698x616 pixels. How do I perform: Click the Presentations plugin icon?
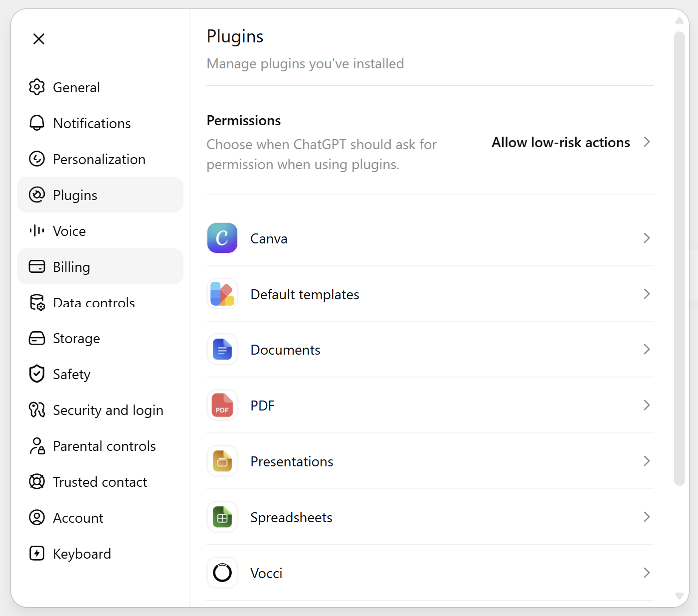point(222,461)
